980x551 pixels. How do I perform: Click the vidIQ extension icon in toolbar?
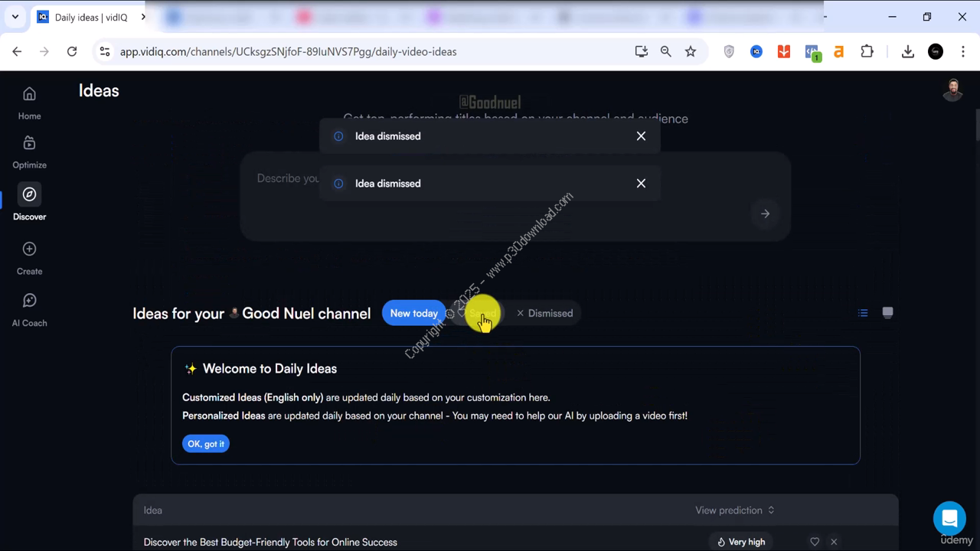pyautogui.click(x=756, y=51)
